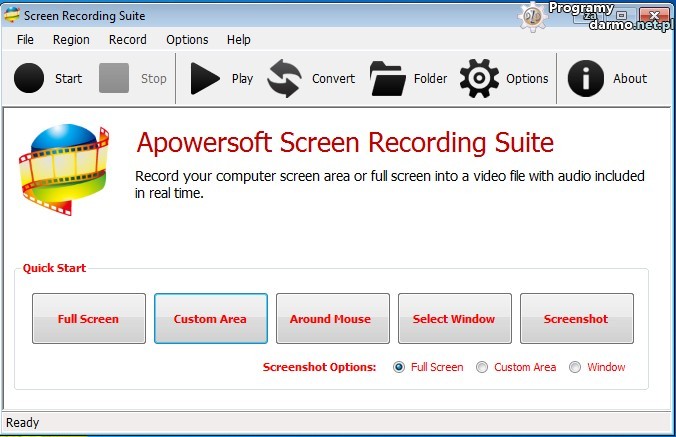The height and width of the screenshot is (437, 676).
Task: Open the Region menu
Action: (x=71, y=39)
